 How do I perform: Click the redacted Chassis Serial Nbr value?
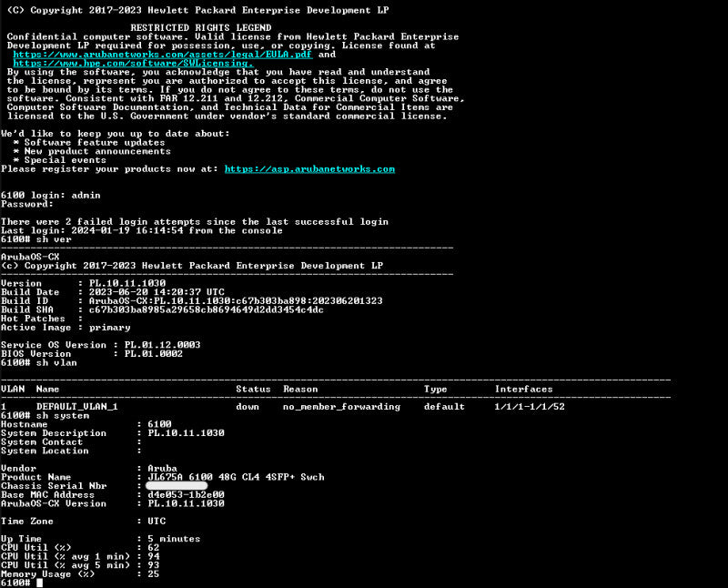pos(177,486)
